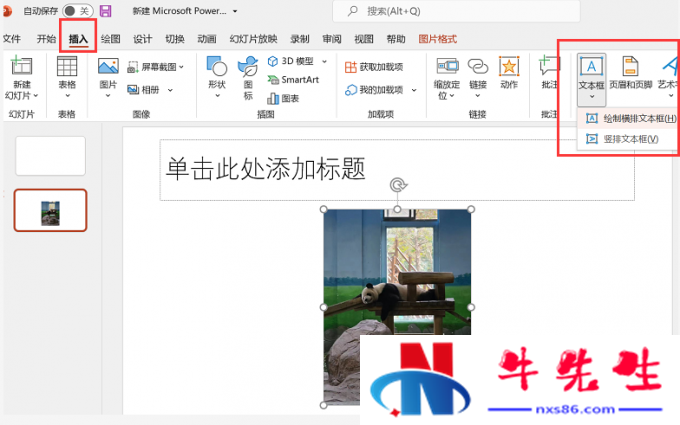Click the 动作 star icon
The image size is (680, 425).
(509, 66)
